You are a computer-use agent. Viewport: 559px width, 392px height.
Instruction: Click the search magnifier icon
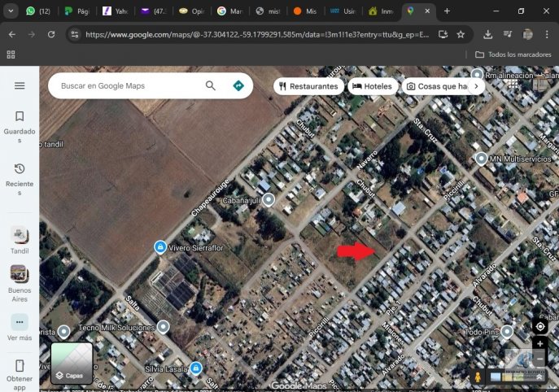point(211,85)
